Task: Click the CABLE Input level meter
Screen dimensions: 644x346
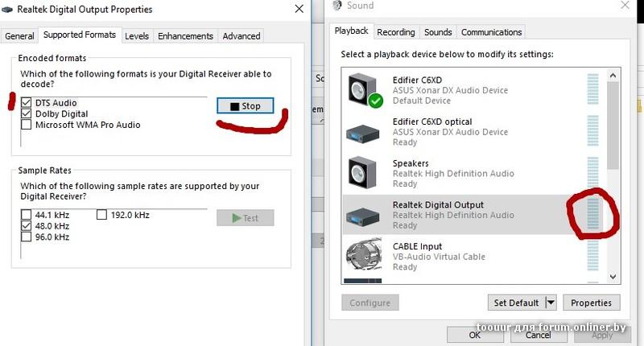Action: tap(592, 255)
